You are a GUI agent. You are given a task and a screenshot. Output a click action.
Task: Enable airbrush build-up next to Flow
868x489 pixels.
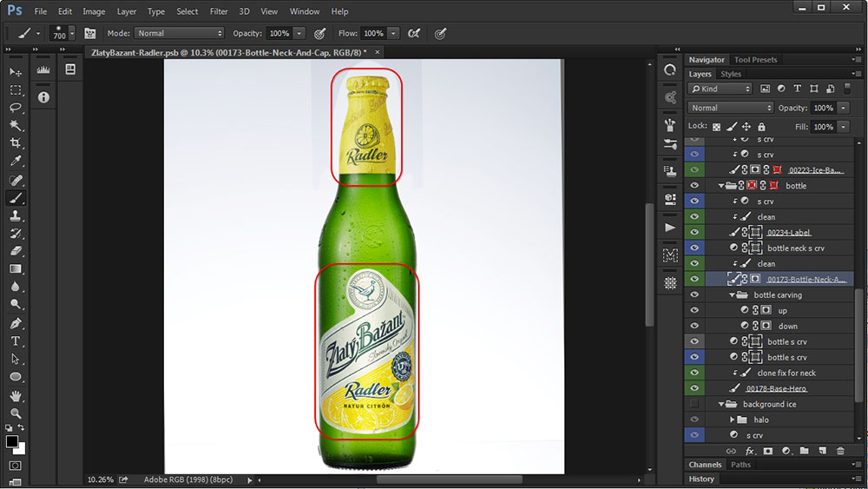[413, 33]
